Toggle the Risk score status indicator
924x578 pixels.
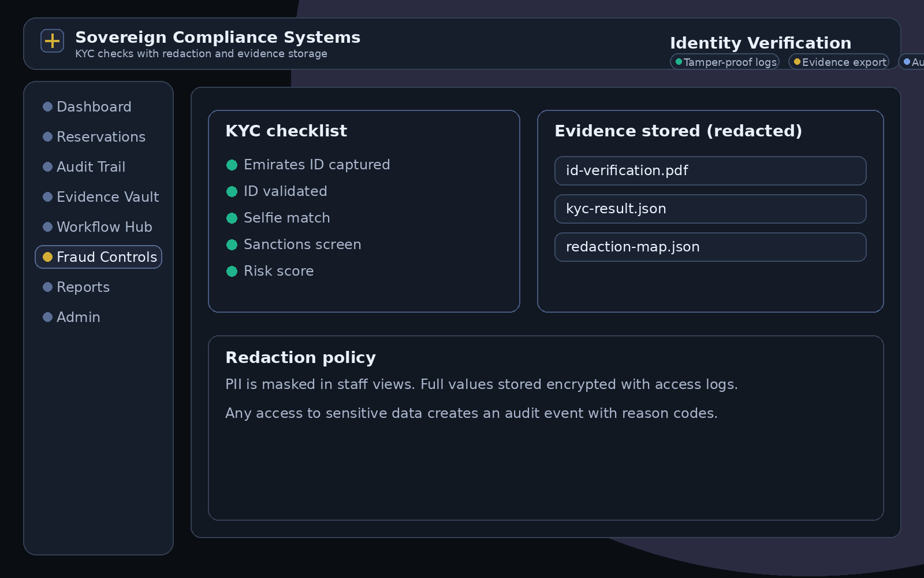[233, 271]
